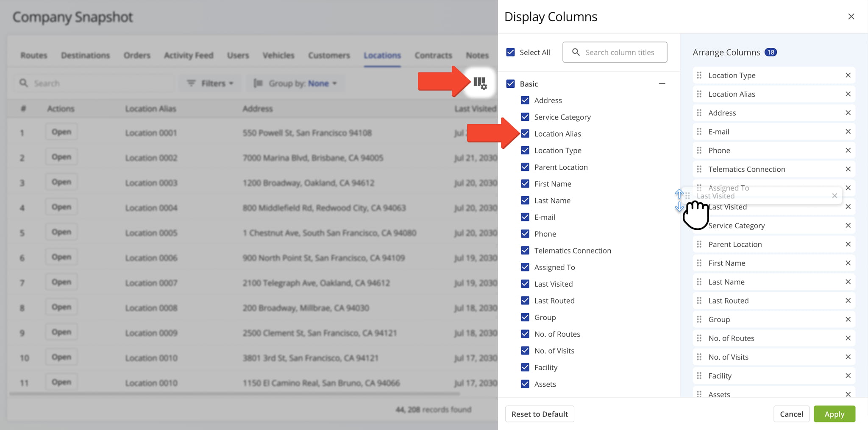Switch to the Contracts tab
This screenshot has height=430, width=868.
(433, 55)
